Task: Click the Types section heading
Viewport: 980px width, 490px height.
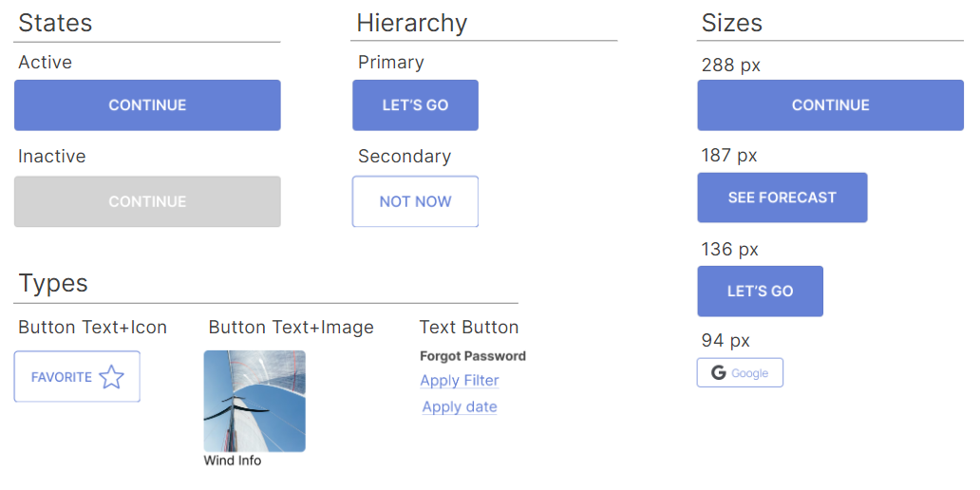Action: (x=53, y=283)
